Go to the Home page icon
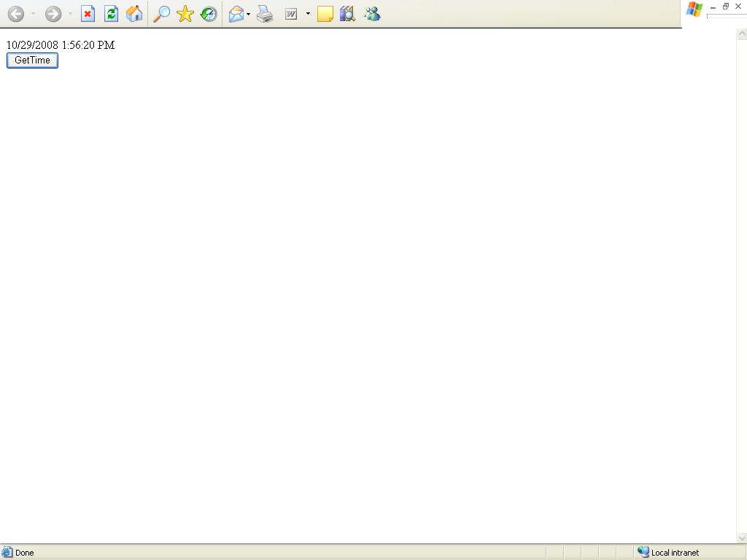Viewport: 747px width, 560px height. pos(134,14)
